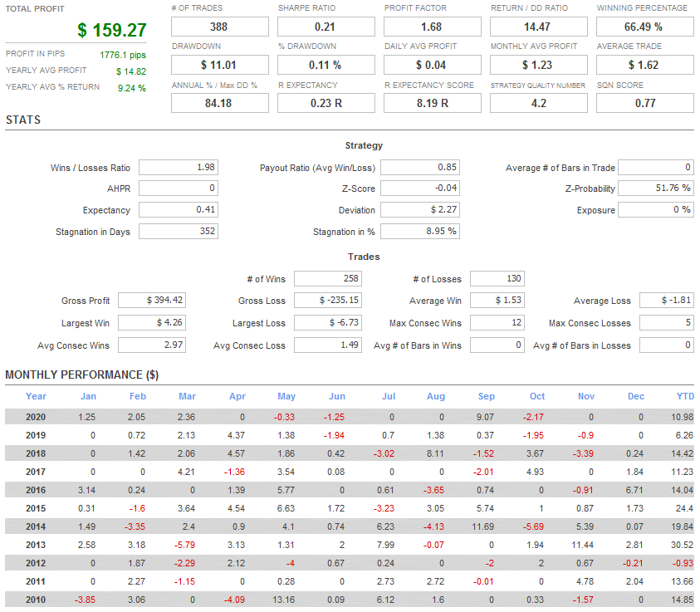Click Gross Profit field $ 394.42
The height and width of the screenshot is (612, 700).
(x=152, y=300)
